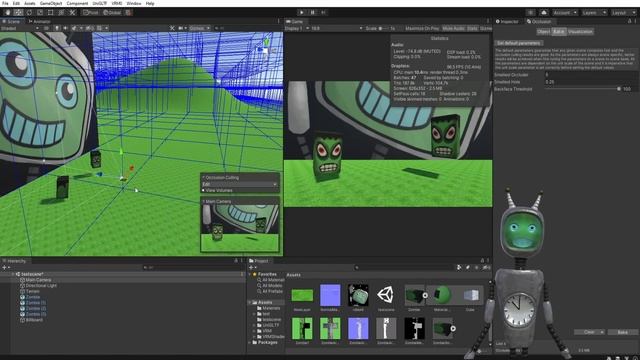Toggle scene audio in Scene toolbar
This screenshot has height=360, width=640.
(x=65, y=28)
